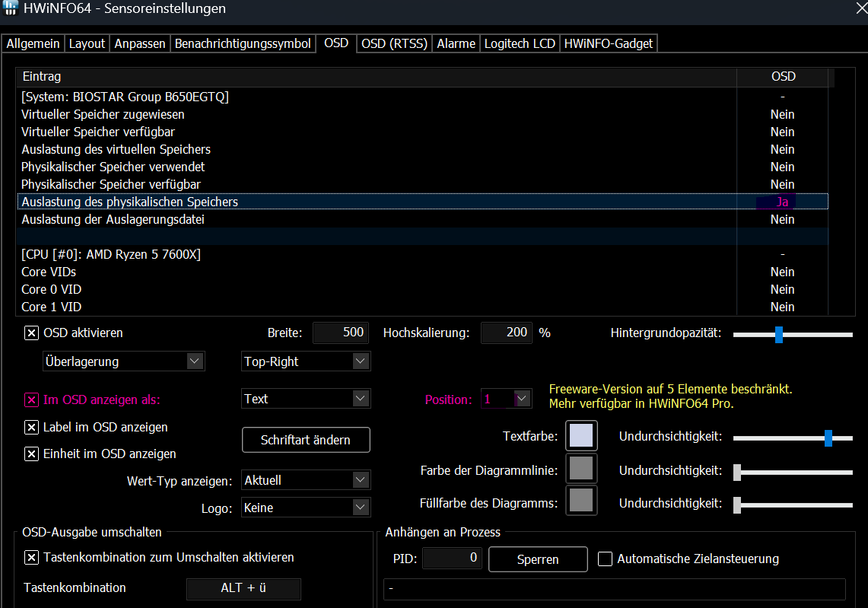Switch to the OSD (RTSS) tab
868x608 pixels.
pos(394,43)
